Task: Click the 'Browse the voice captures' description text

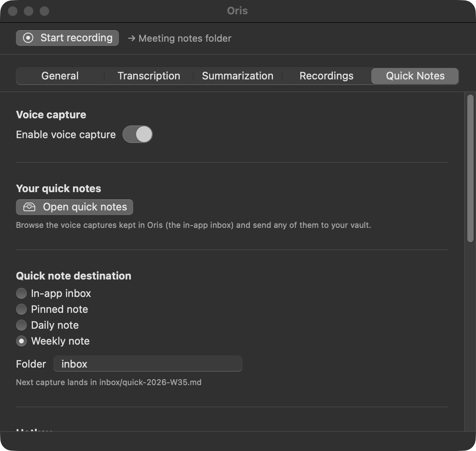Action: click(x=194, y=225)
